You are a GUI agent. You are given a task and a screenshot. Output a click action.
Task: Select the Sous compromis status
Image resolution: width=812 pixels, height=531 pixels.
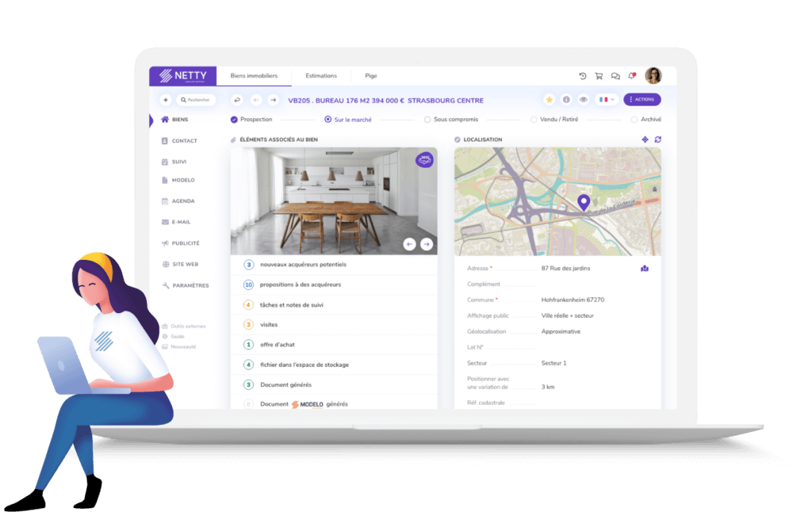pyautogui.click(x=451, y=120)
